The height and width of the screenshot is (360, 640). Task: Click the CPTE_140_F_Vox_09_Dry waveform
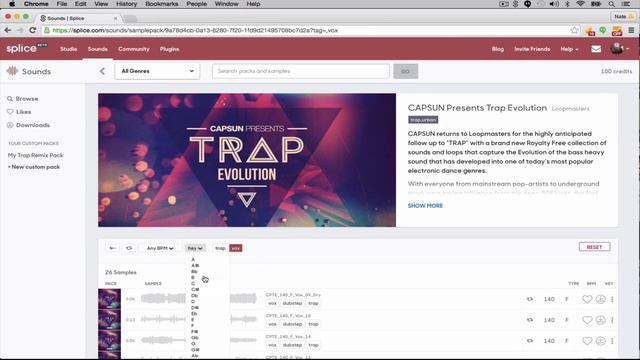pyautogui.click(x=198, y=299)
